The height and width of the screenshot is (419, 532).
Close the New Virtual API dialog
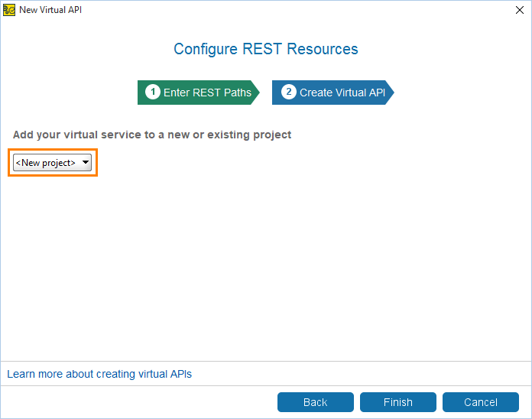520,10
